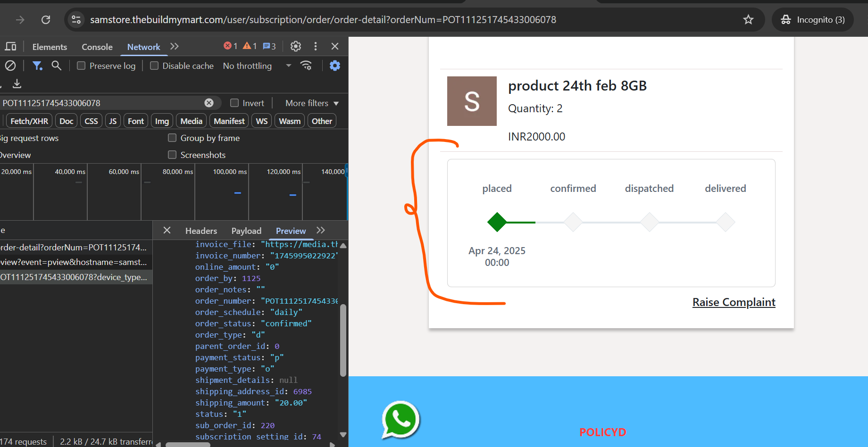Click the export HAR download icon

tap(17, 83)
